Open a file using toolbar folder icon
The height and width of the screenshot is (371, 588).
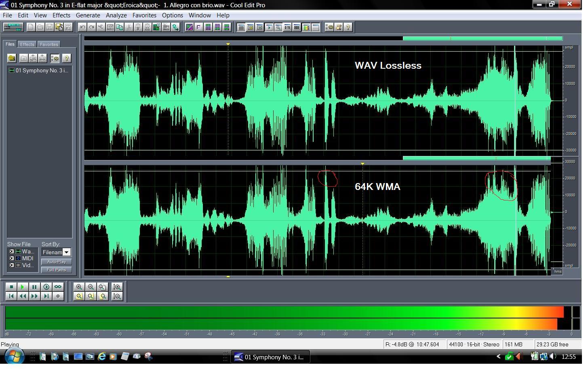click(x=40, y=27)
